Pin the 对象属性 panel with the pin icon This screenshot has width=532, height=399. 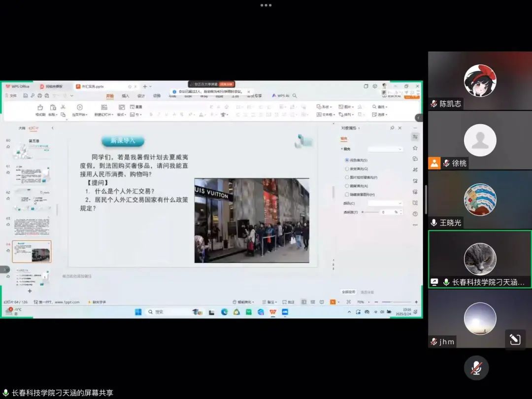coord(392,128)
